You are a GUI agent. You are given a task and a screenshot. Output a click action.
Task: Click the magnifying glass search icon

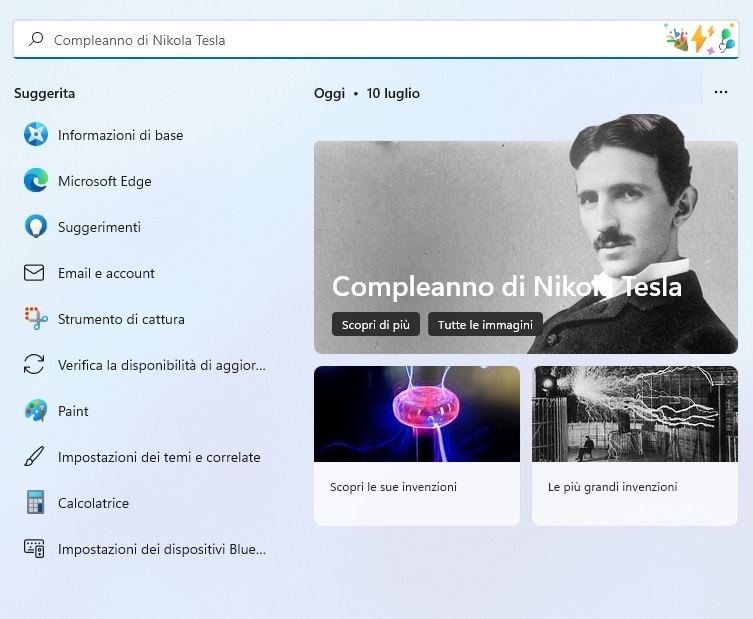coord(36,39)
